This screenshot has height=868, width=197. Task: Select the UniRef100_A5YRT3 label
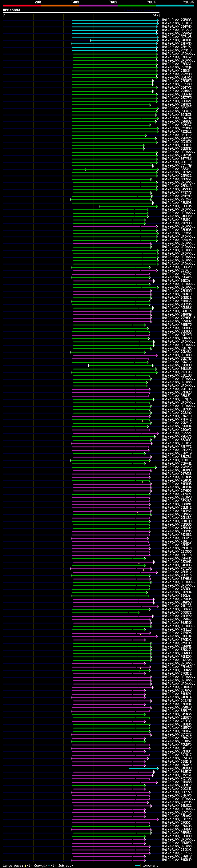[x=177, y=50]
